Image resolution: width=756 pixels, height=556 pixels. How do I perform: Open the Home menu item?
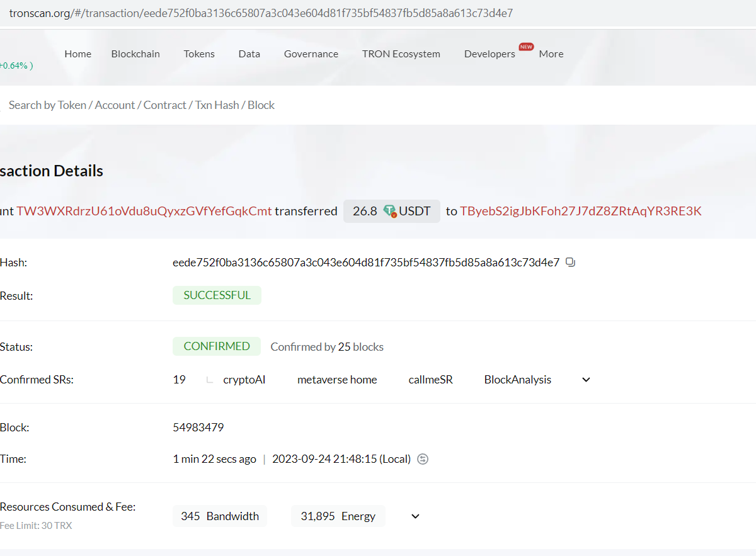tap(77, 54)
